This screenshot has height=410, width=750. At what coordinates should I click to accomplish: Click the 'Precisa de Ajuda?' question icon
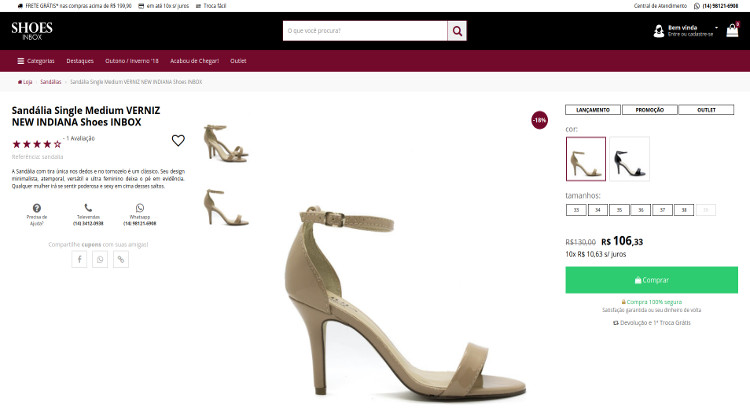click(37, 208)
